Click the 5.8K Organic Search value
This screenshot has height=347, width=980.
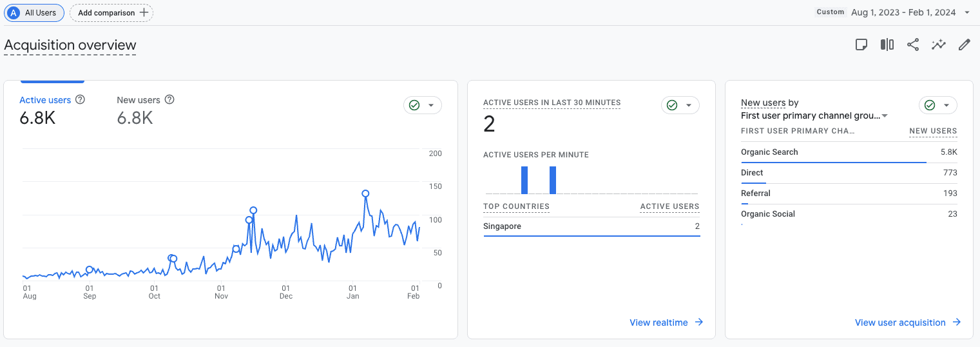[x=948, y=152]
